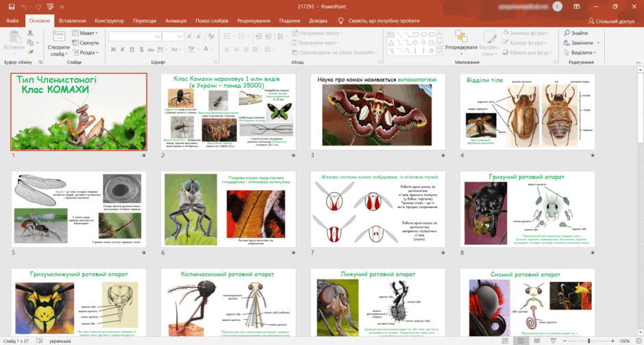Open the Макет layout dropdown
The width and height of the screenshot is (644, 345).
tap(85, 33)
